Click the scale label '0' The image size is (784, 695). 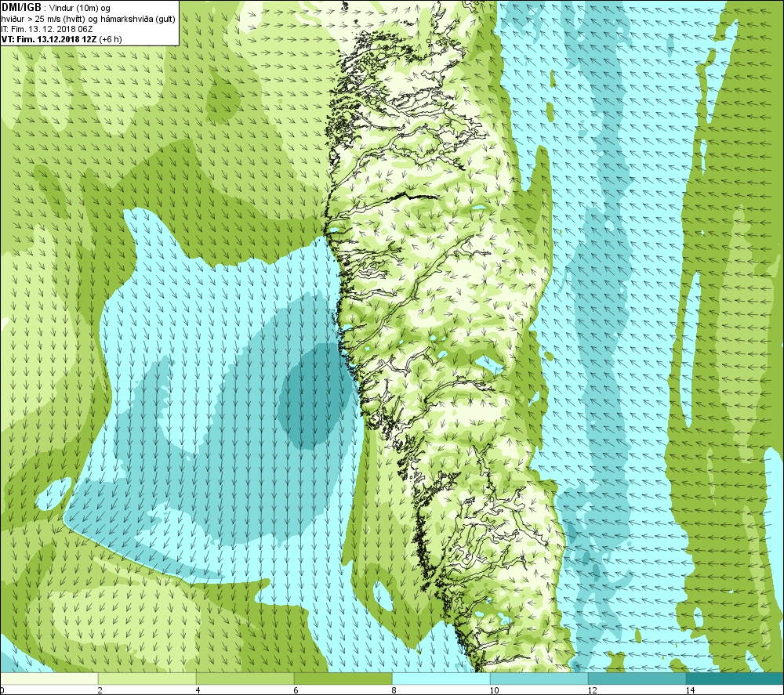click(2, 690)
